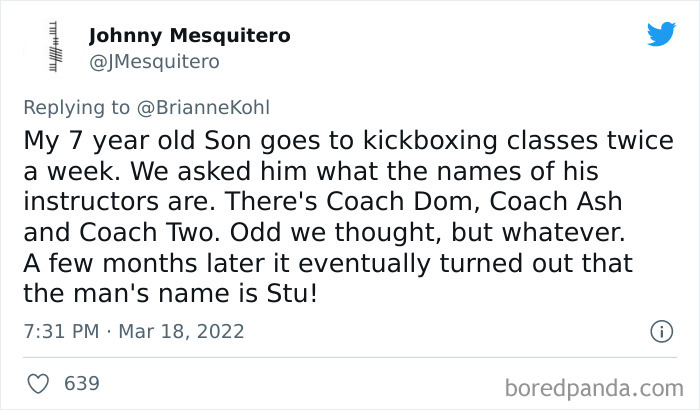Click the Twitter bird logo
The width and height of the screenshot is (700, 410).
tap(661, 35)
